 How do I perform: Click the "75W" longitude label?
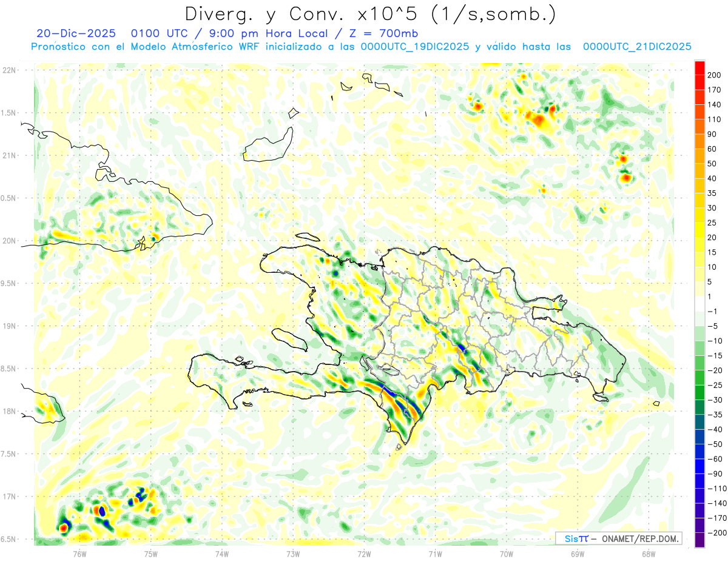(x=151, y=554)
